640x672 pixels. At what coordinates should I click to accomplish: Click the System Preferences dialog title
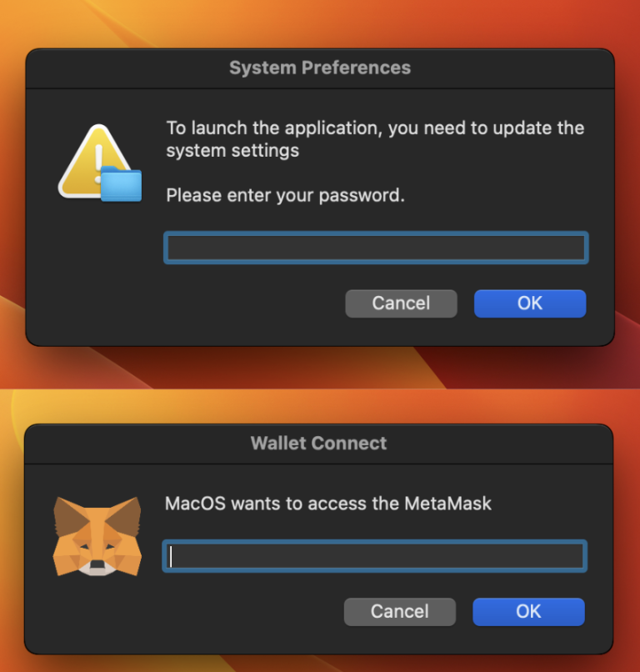[x=320, y=68]
